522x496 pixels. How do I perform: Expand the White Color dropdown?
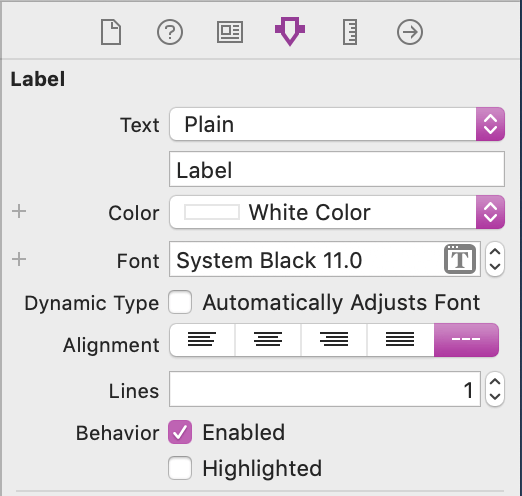point(337,212)
